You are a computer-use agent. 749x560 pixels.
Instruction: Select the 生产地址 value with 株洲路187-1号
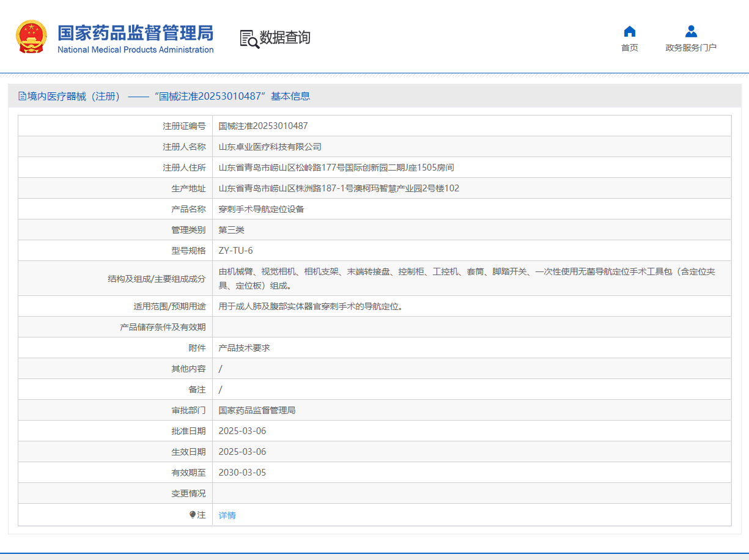click(339, 188)
